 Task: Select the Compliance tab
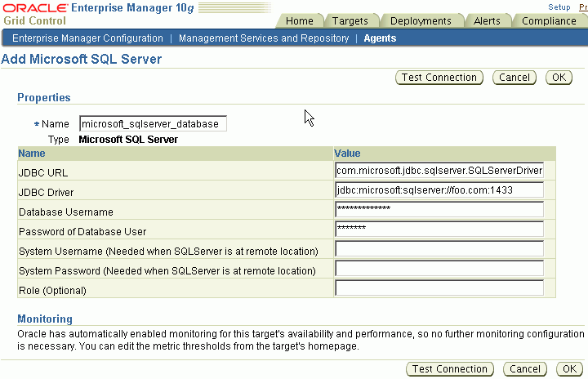549,21
